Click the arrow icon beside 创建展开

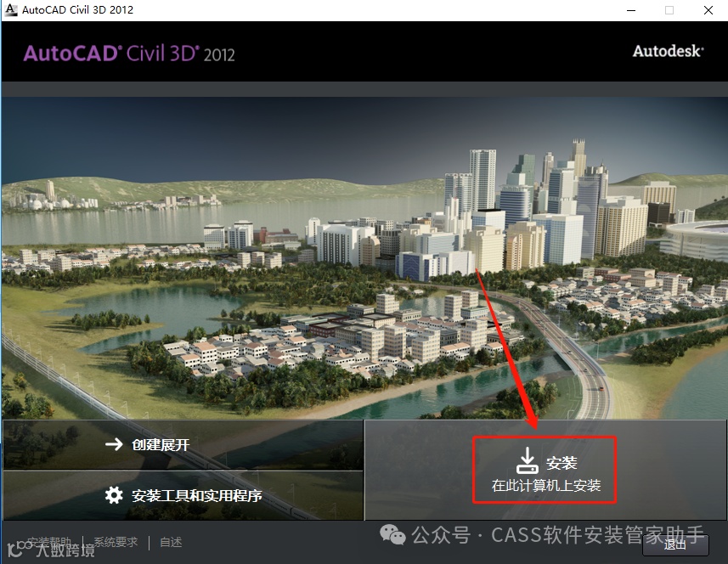114,445
